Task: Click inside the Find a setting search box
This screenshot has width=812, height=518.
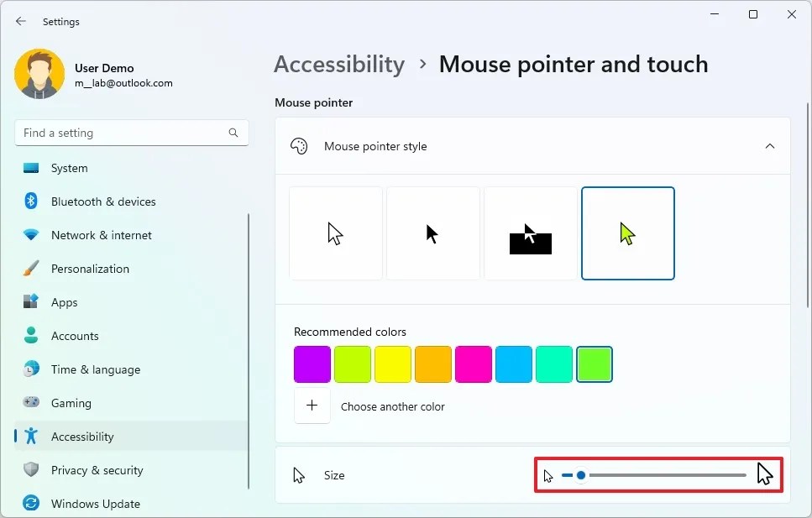Action: coord(126,133)
